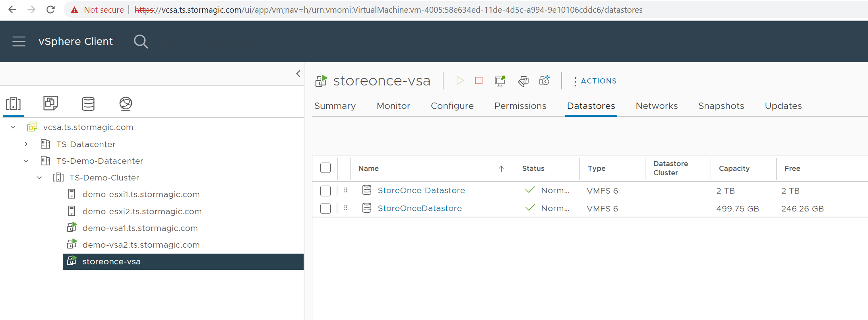Go back with browser back arrow
This screenshot has height=320, width=868.
pos(12,10)
